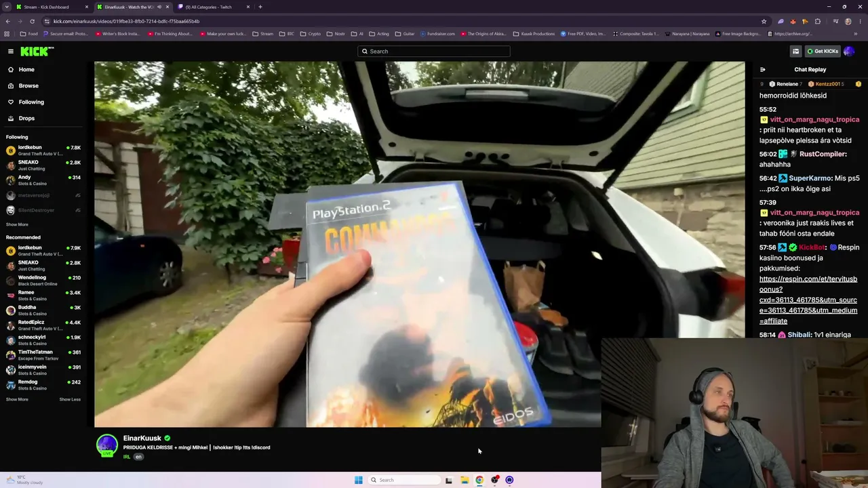Viewport: 868px width, 488px height.
Task: Open RatedEpicz recommended channel
Action: (x=43, y=325)
